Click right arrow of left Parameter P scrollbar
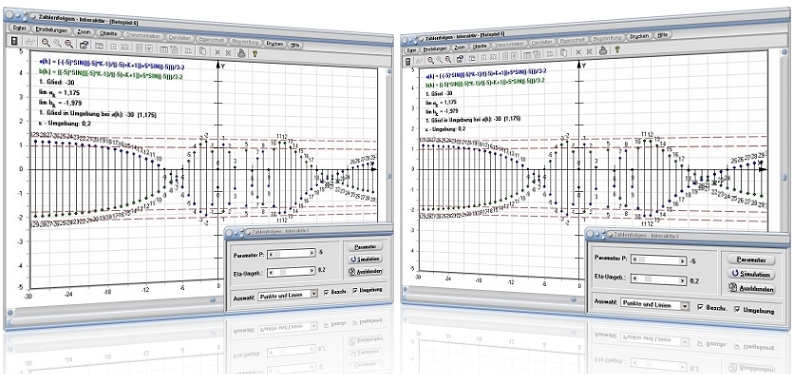Viewport: 794px width, 374px height. 311,253
